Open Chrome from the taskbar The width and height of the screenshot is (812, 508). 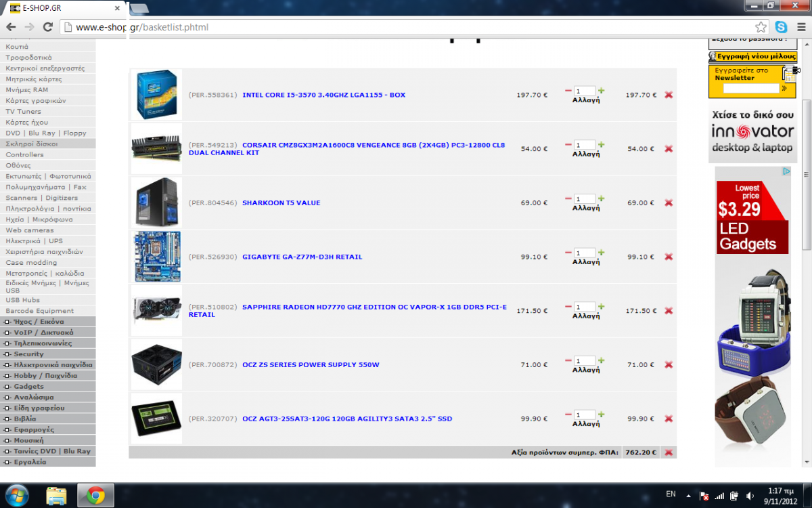click(95, 496)
